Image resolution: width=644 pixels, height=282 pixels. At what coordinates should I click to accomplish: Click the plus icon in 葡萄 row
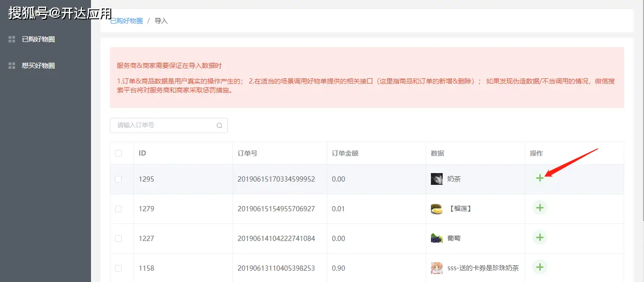click(540, 237)
